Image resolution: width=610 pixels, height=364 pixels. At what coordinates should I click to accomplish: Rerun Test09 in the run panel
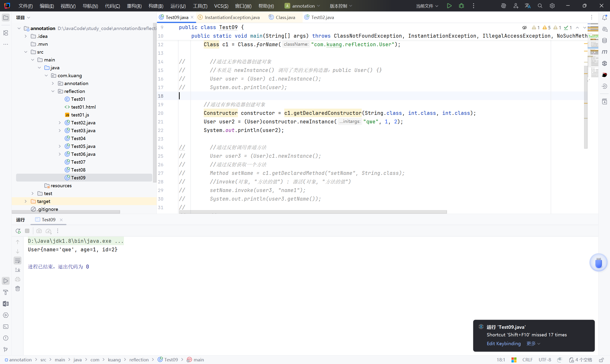click(18, 231)
